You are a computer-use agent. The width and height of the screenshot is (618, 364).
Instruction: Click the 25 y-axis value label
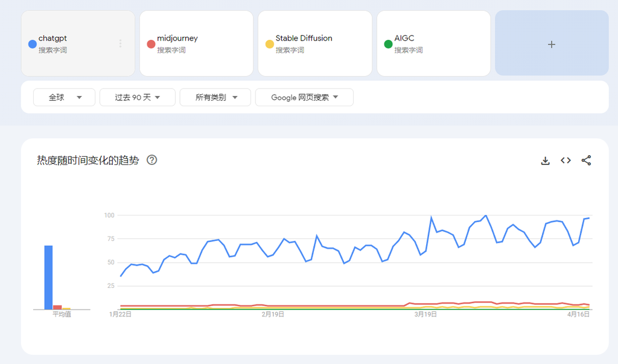[x=111, y=286]
